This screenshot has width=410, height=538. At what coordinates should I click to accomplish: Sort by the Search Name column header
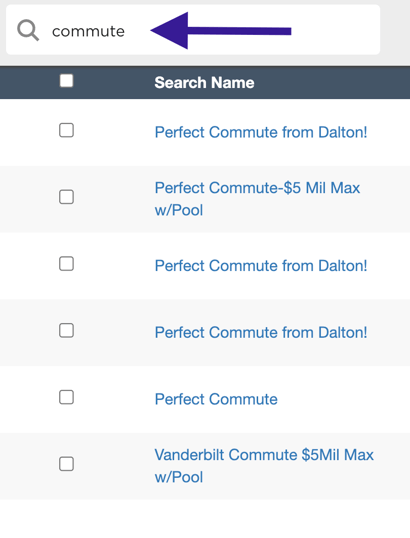pos(204,83)
